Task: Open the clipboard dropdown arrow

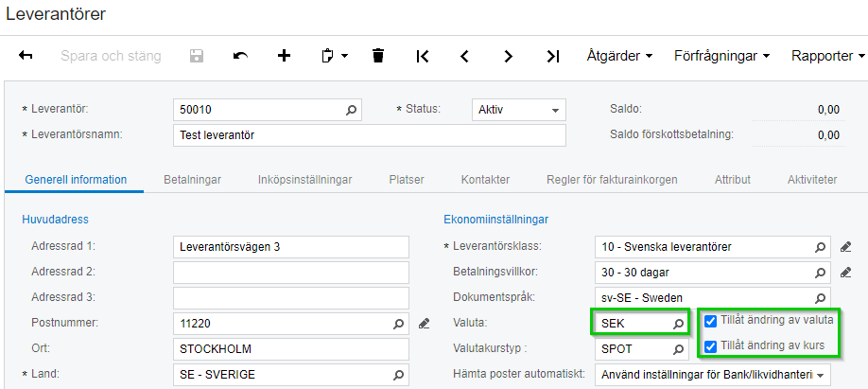Action: click(345, 56)
